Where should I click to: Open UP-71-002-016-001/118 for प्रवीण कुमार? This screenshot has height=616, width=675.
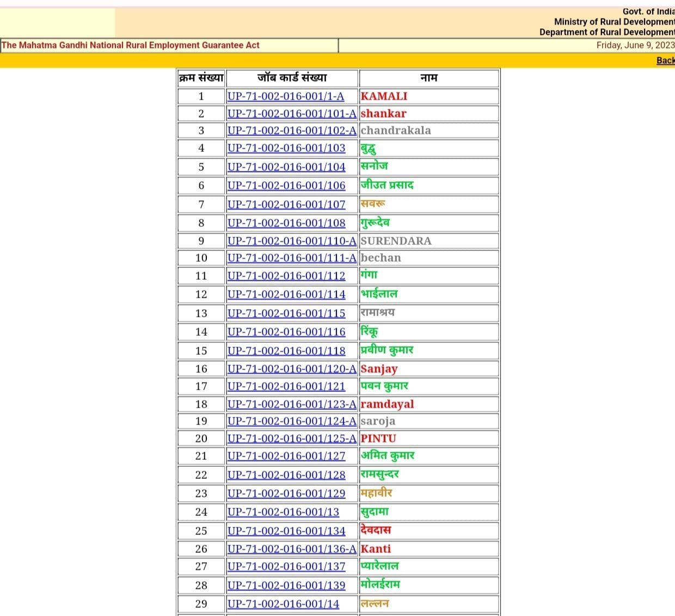pyautogui.click(x=286, y=351)
